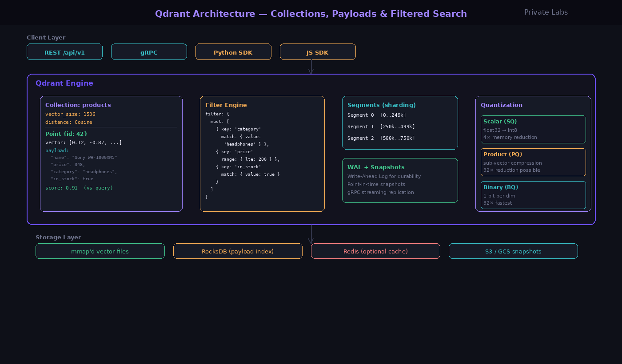Viewport: 622px width, 364px height.
Task: Click the key: 'in_stock' filter line
Action: tap(239, 167)
